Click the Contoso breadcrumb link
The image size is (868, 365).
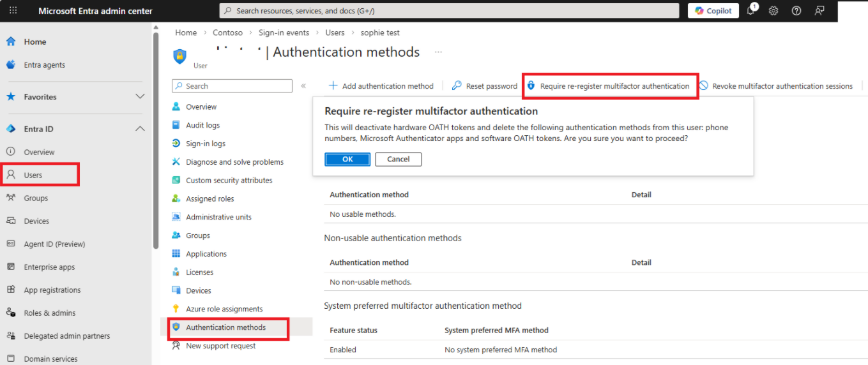tap(227, 33)
